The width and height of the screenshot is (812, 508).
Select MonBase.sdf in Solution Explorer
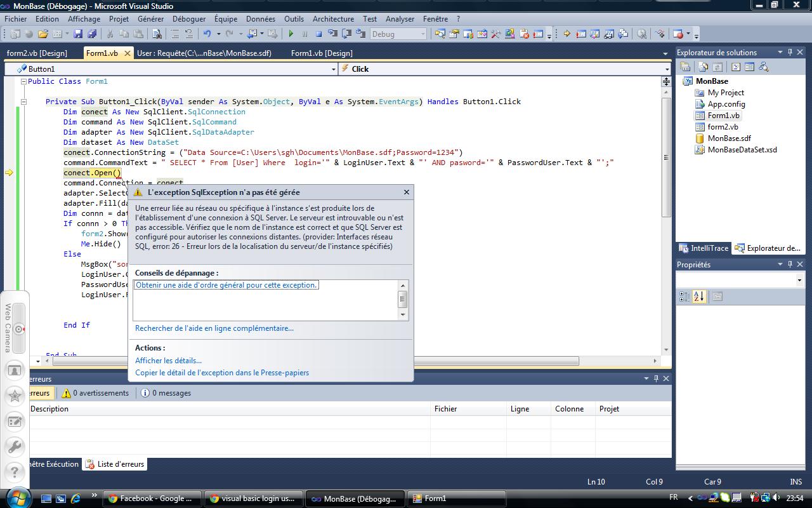tap(729, 138)
